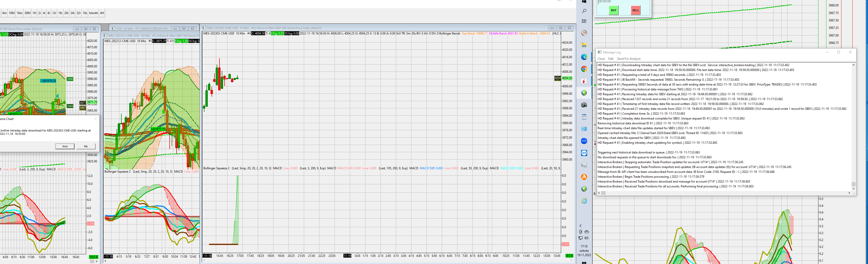Choose the 8r range bar button
Viewport: 868px width, 264px height.
click(49, 13)
